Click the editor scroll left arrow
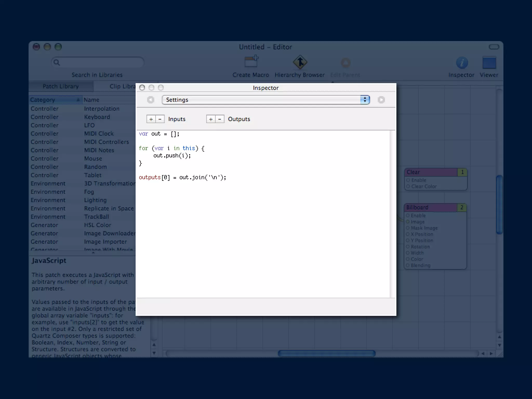532x399 pixels. click(483, 354)
